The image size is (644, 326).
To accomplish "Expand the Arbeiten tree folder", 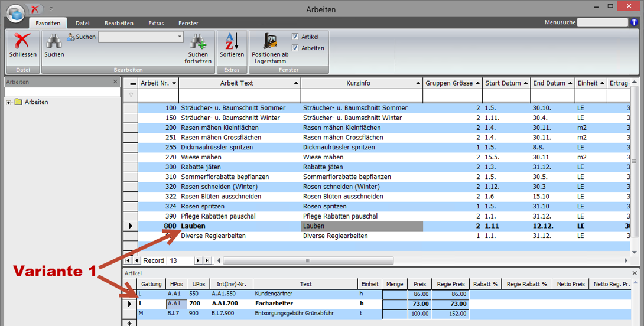I will [9, 102].
